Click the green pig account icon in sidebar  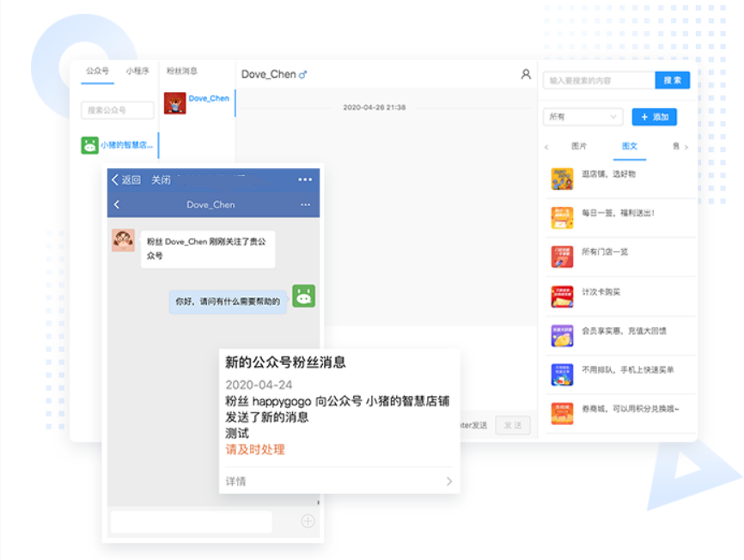(x=89, y=145)
